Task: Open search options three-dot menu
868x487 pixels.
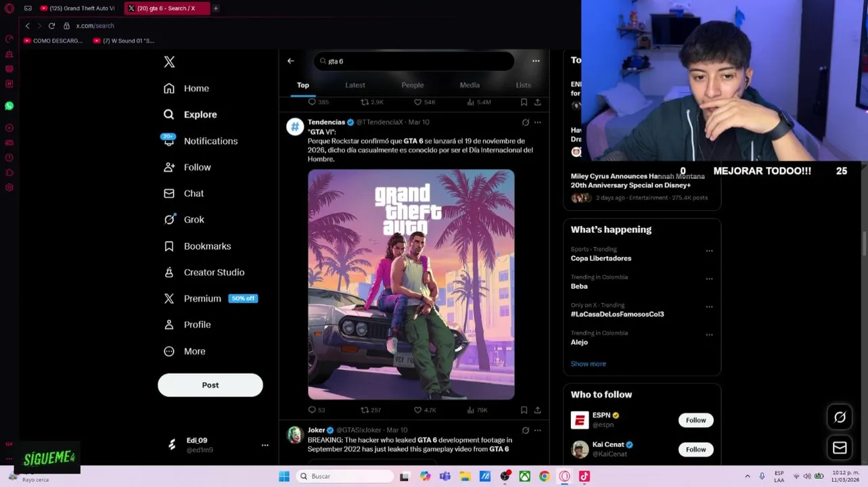Action: click(536, 61)
